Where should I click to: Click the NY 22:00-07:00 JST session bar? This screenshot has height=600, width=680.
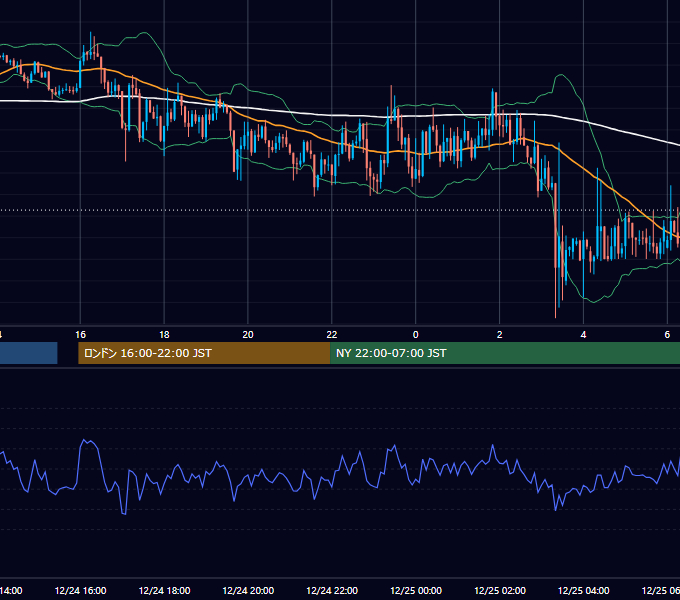click(x=505, y=353)
